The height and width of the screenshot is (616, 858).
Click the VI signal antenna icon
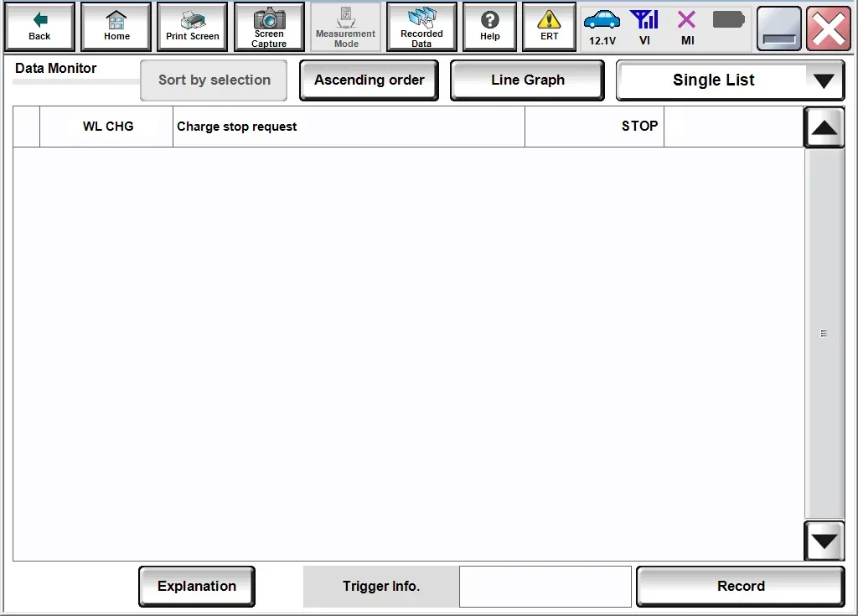tap(644, 28)
